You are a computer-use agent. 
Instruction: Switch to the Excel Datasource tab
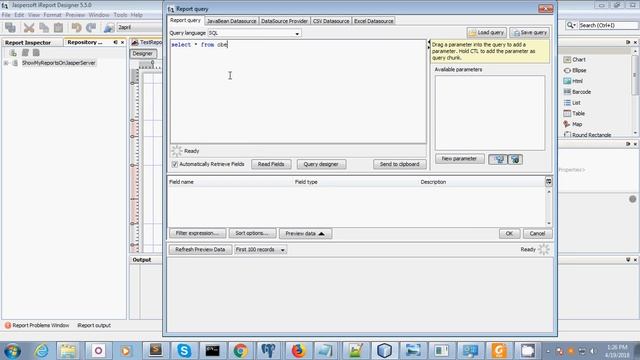pyautogui.click(x=373, y=21)
